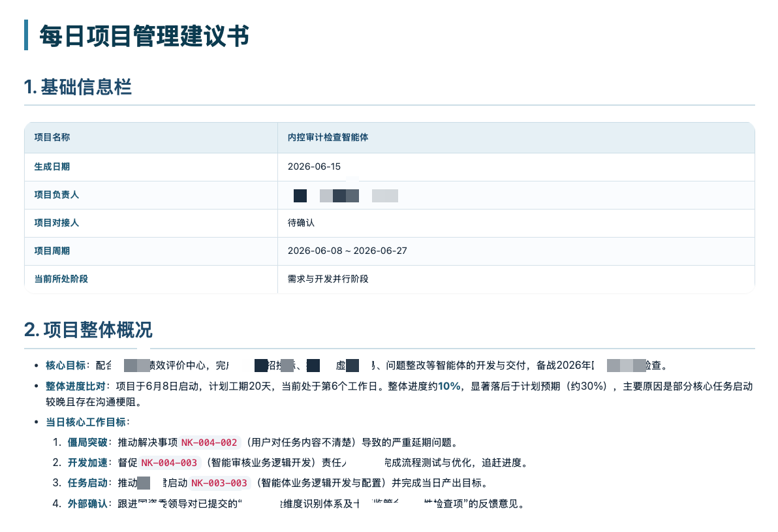The image size is (778, 532).
Task: Click the 项目负责人 row label
Action: tap(56, 195)
